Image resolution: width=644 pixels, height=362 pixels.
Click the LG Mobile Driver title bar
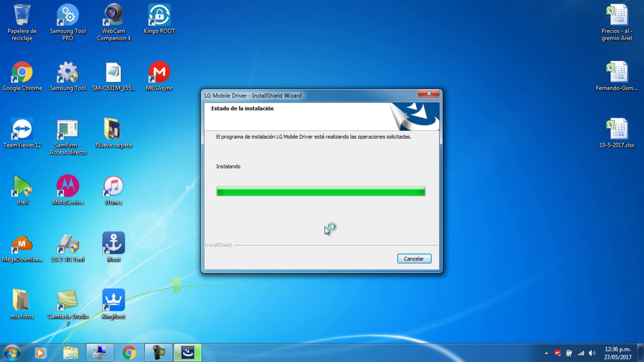(x=310, y=96)
